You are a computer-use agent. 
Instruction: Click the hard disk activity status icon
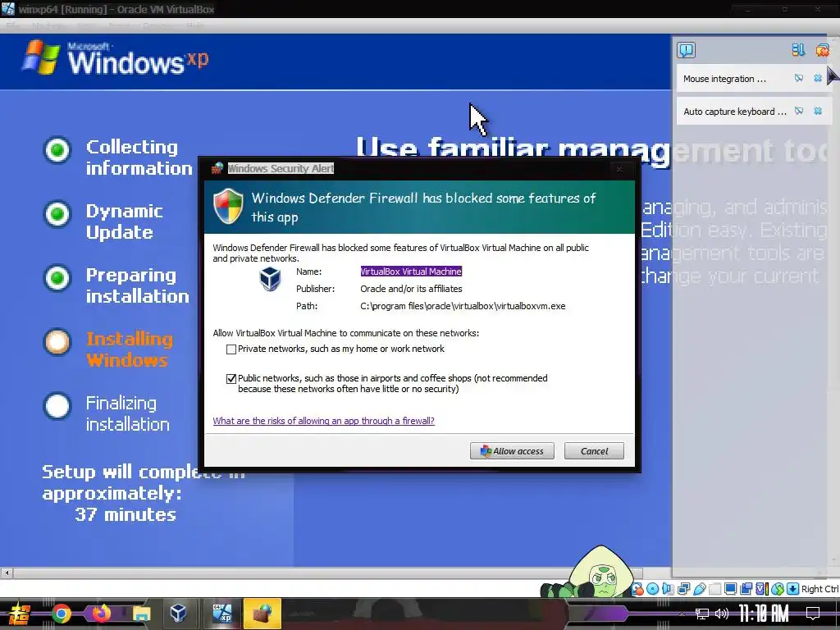(x=637, y=589)
